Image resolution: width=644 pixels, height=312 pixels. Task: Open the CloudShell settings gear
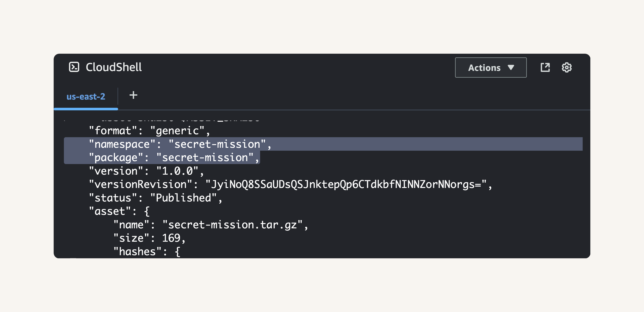tap(566, 67)
